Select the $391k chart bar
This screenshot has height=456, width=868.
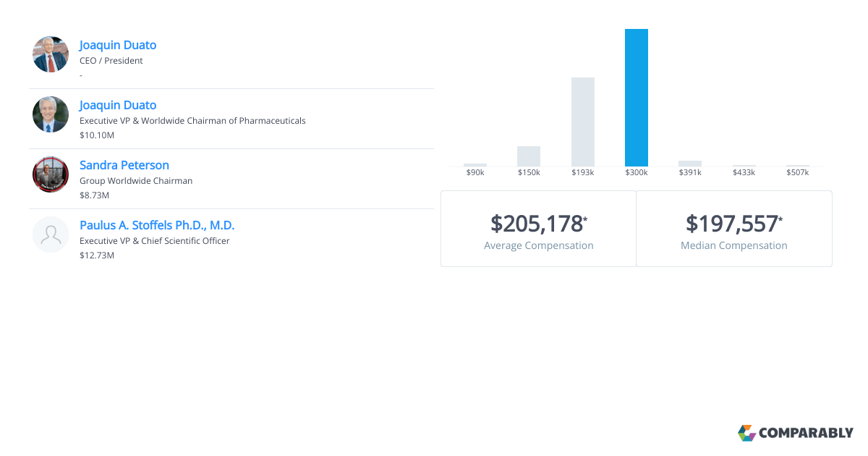(x=690, y=164)
